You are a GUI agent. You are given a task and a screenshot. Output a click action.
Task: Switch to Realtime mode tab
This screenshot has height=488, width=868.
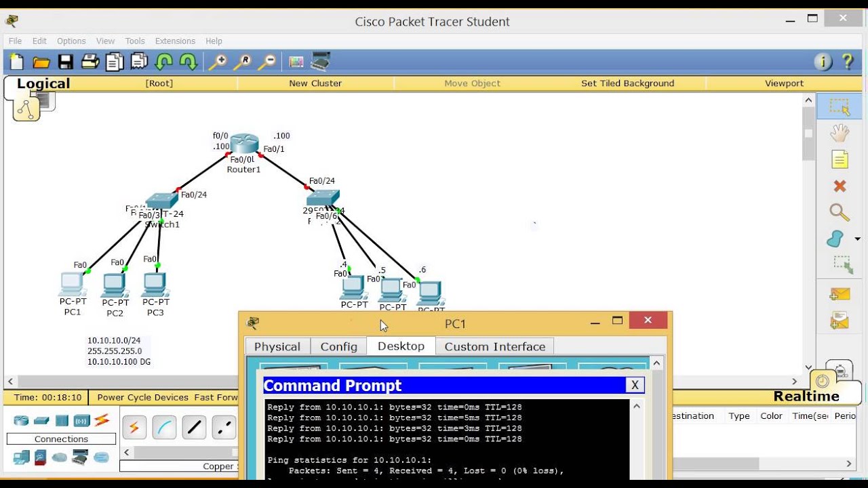tap(806, 396)
